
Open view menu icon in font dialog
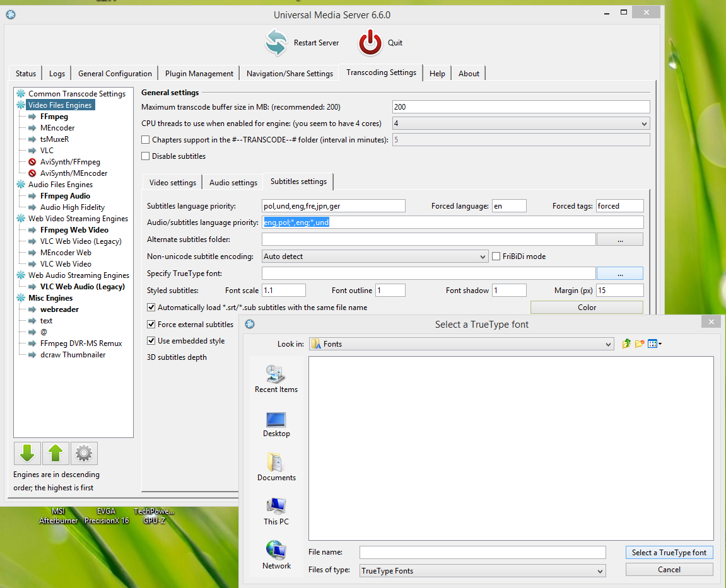tap(654, 343)
